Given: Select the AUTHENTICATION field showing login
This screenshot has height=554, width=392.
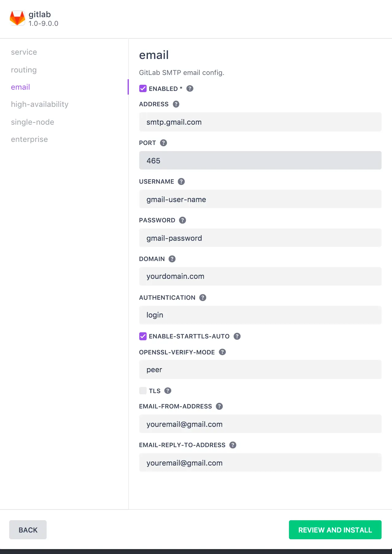Looking at the screenshot, I should click(260, 315).
